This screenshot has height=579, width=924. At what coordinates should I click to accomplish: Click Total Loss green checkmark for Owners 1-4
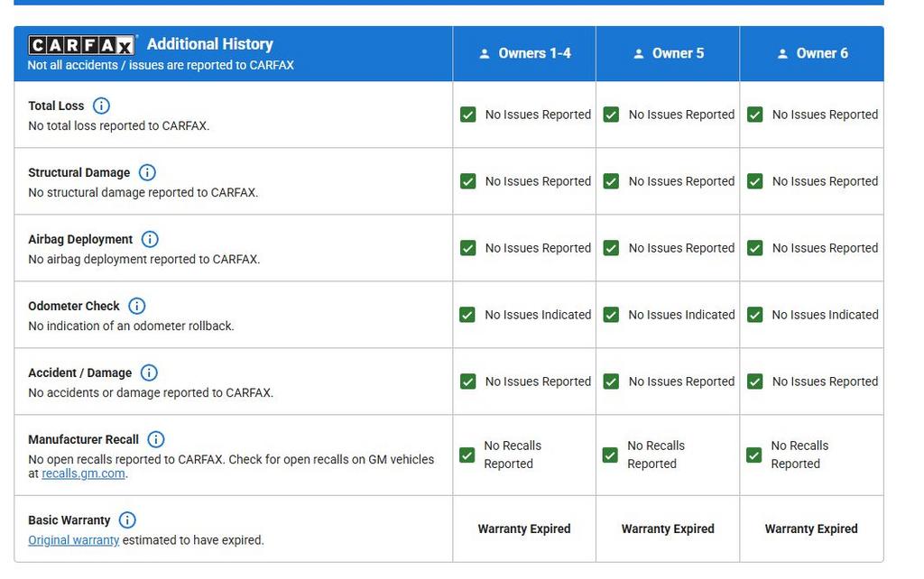468,115
